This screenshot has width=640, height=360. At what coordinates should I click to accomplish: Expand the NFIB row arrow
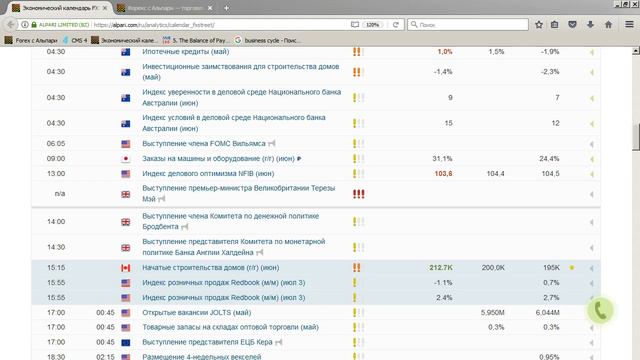[x=591, y=174]
